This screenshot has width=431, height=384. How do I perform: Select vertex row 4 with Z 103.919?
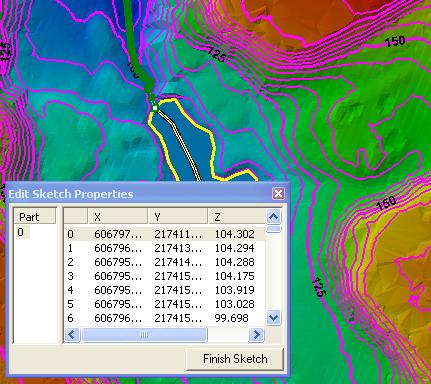pos(165,290)
